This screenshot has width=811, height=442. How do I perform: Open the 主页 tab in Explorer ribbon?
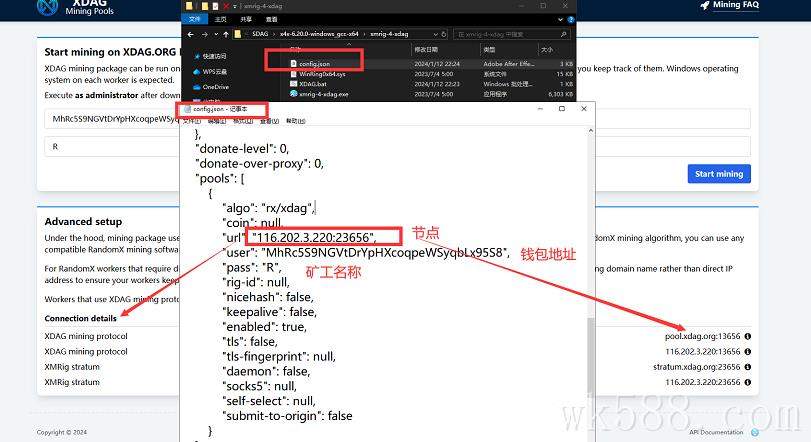[221, 19]
